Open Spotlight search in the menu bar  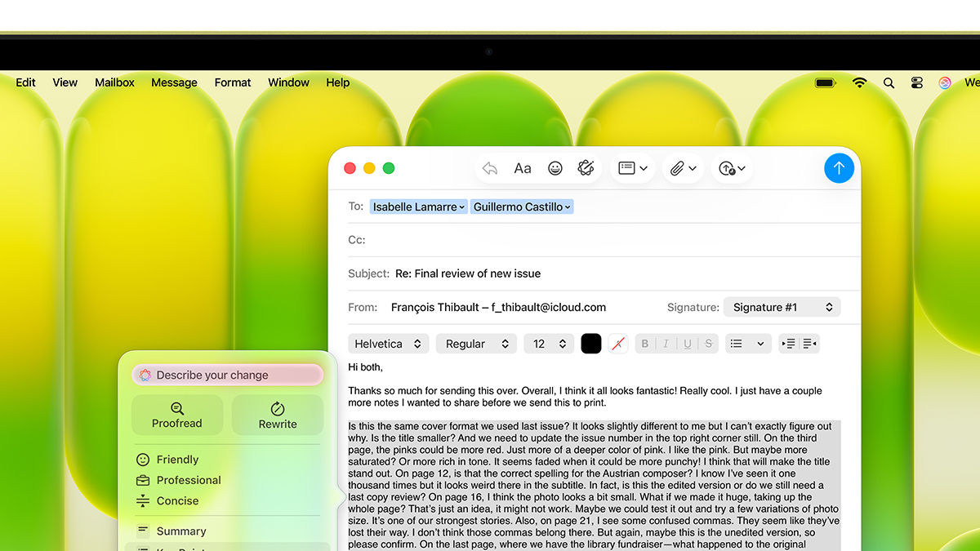889,82
